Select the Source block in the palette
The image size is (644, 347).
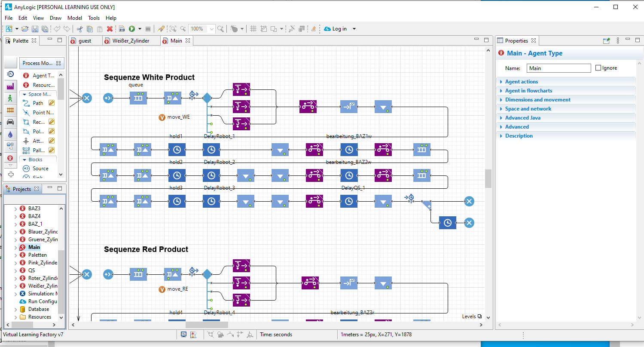(x=40, y=169)
